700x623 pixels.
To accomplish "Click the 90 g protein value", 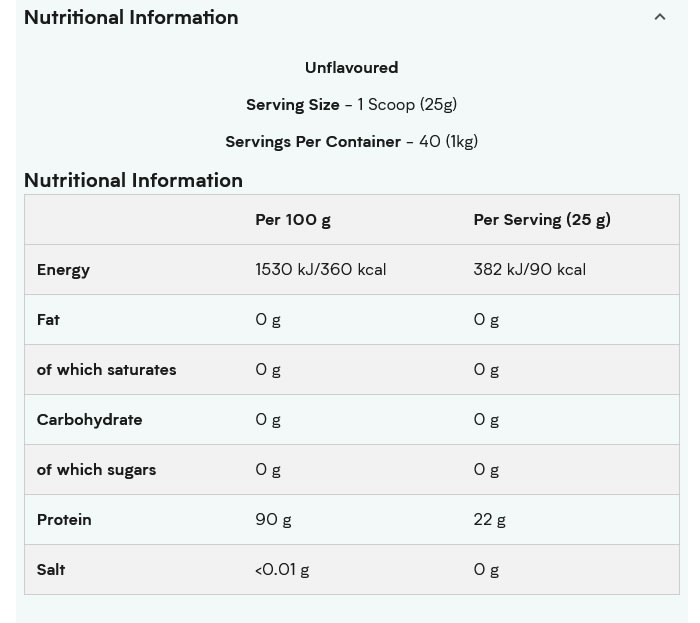I will pos(273,519).
